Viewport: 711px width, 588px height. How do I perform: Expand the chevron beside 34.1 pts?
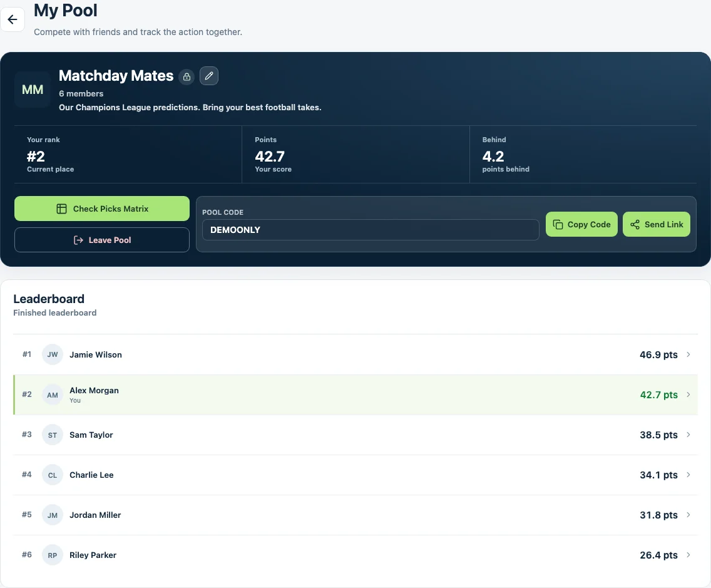[688, 475]
